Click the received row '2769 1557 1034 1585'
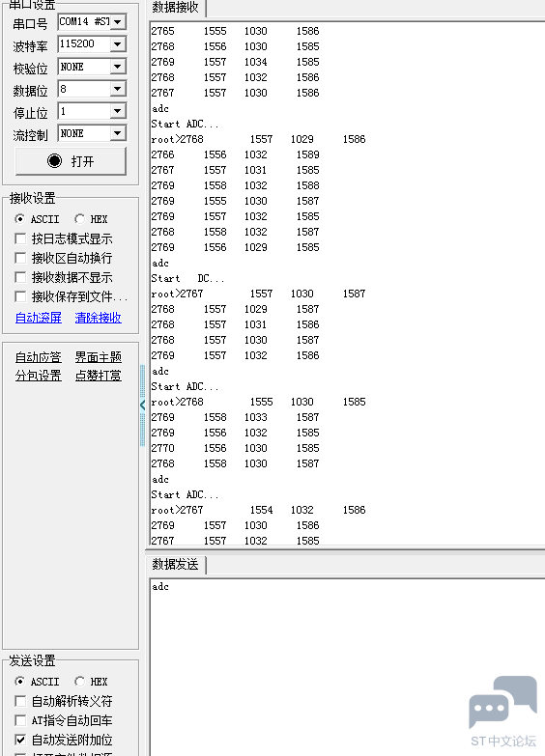 [x=235, y=62]
